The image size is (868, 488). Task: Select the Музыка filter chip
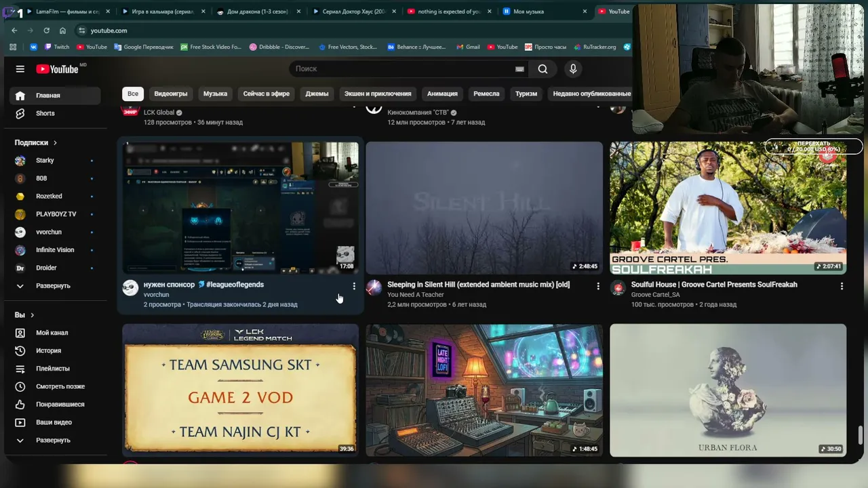(x=215, y=94)
